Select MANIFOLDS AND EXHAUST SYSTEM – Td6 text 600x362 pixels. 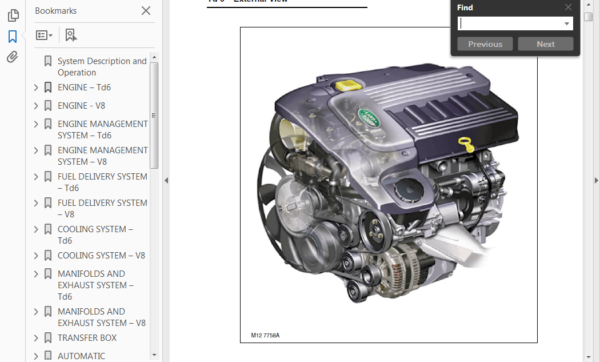point(95,285)
